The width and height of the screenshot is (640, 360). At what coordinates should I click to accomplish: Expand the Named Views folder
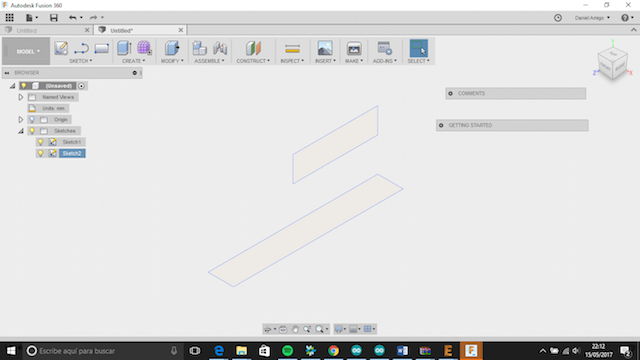coord(20,97)
